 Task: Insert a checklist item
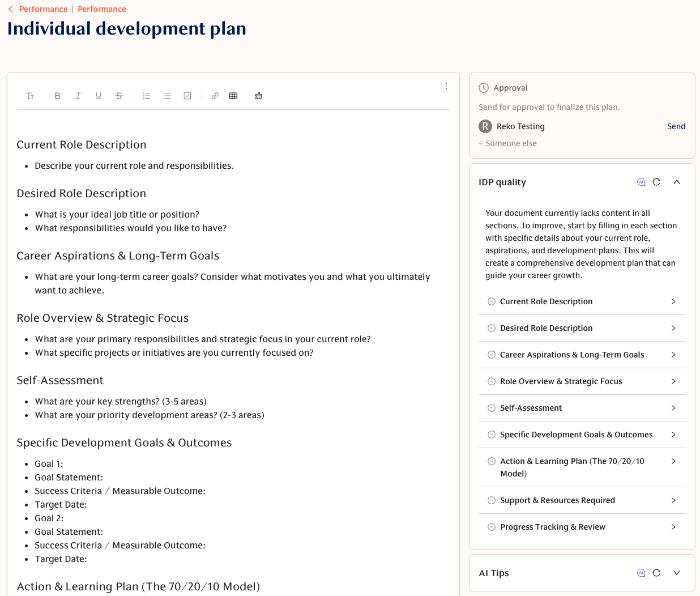pos(187,95)
